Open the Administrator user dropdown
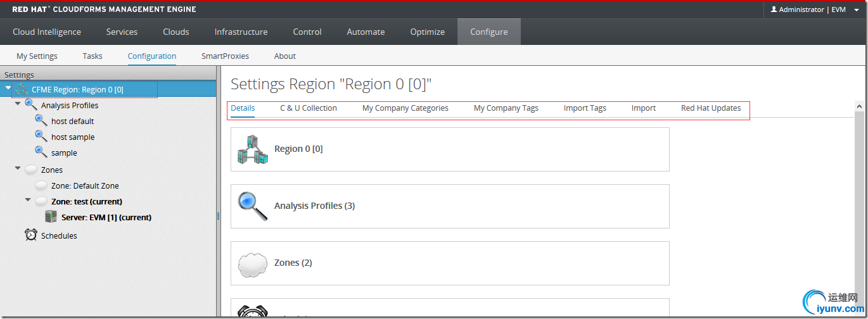 (813, 9)
